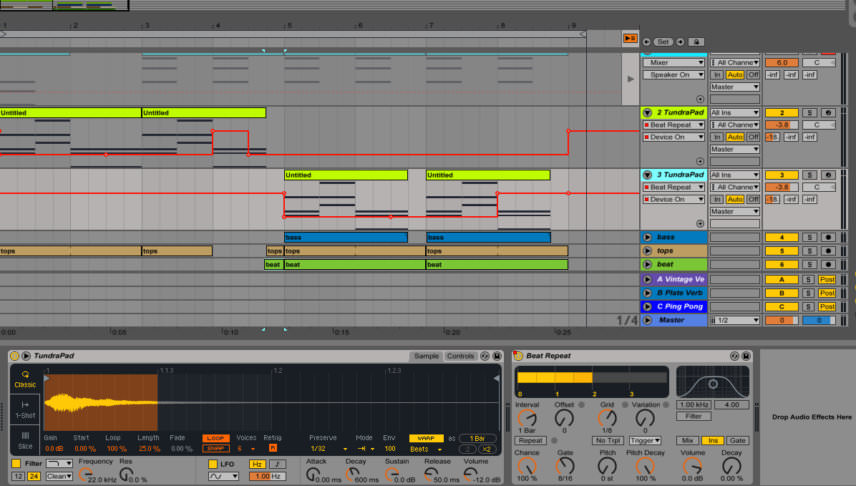Arm the beat track for recording
Viewport: 856px width, 486px height.
(x=828, y=264)
